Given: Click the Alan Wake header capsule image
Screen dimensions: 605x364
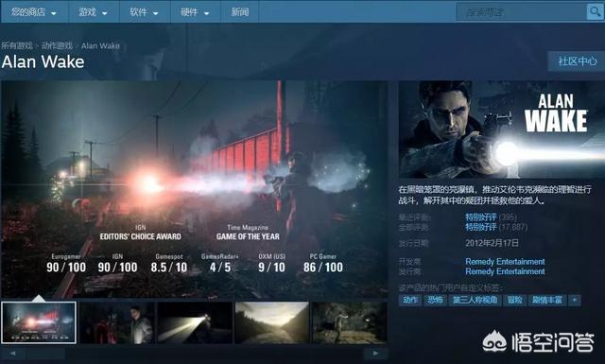Looking at the screenshot, I should pos(502,129).
